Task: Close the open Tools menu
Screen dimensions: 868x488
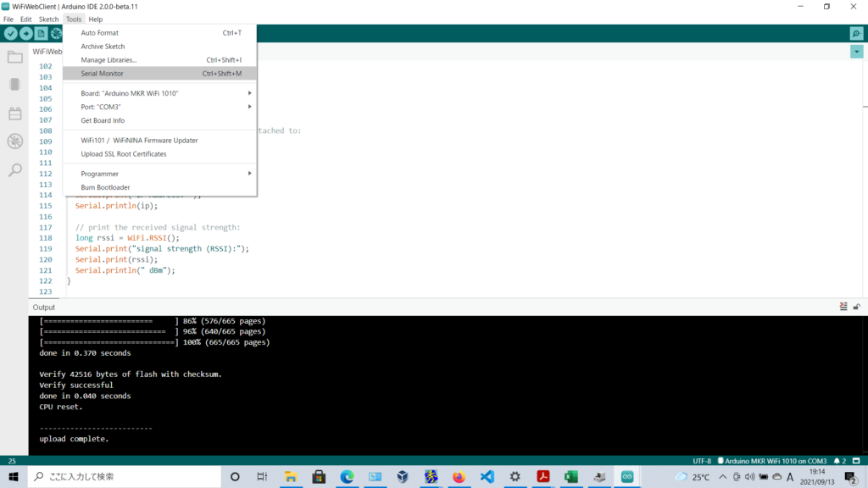Action: (74, 19)
